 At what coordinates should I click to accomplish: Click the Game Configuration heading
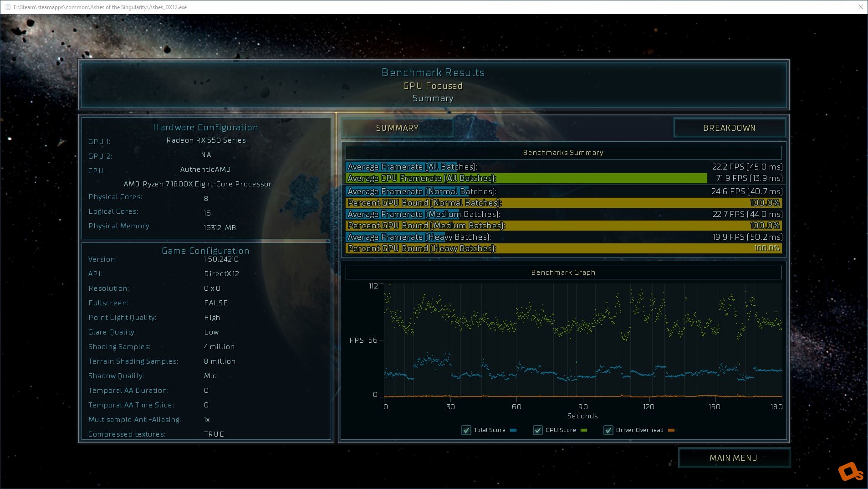pyautogui.click(x=205, y=251)
